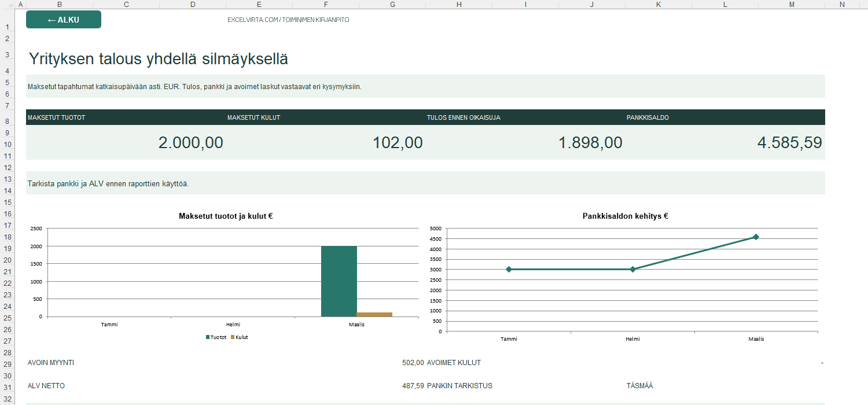The width and height of the screenshot is (868, 405).
Task: Click the Maalis axis label in line chart
Action: [756, 339]
